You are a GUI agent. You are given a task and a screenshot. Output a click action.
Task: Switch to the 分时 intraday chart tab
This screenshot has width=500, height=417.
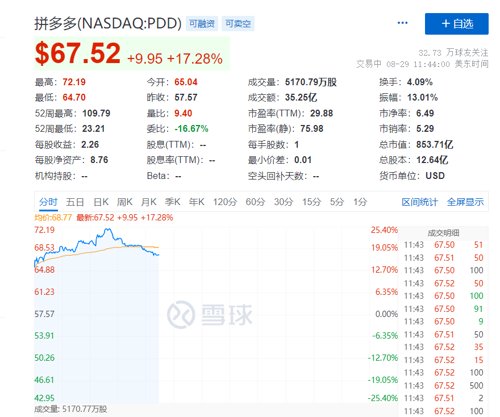48,202
